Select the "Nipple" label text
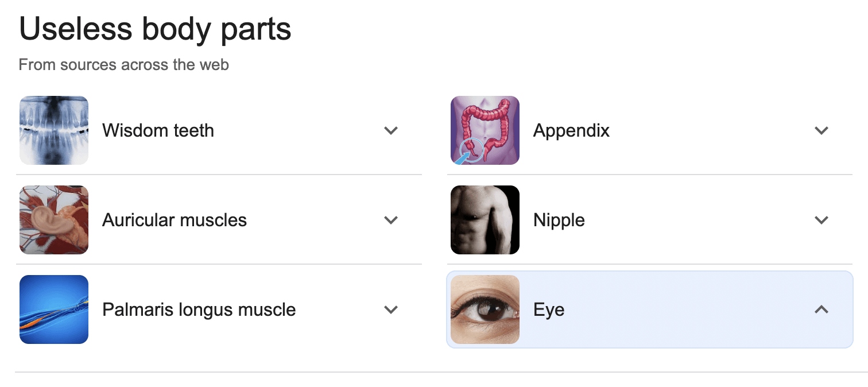 [559, 220]
